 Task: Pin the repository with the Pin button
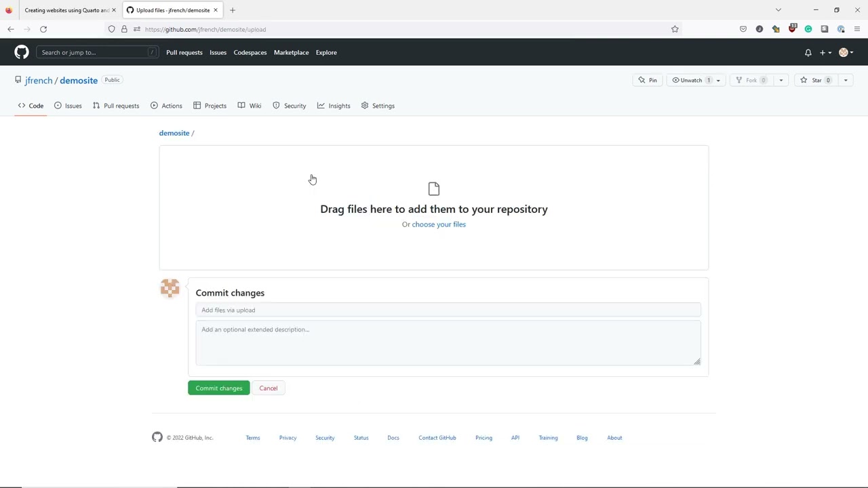point(648,80)
